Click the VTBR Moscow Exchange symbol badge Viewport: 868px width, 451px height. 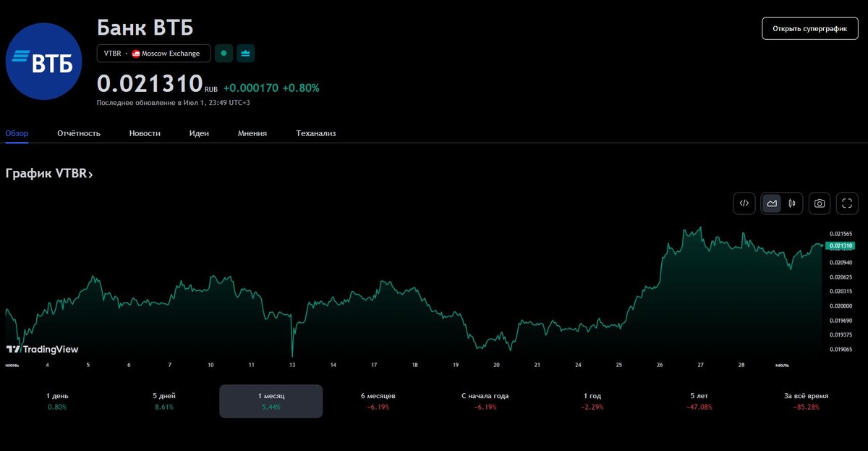pyautogui.click(x=154, y=54)
